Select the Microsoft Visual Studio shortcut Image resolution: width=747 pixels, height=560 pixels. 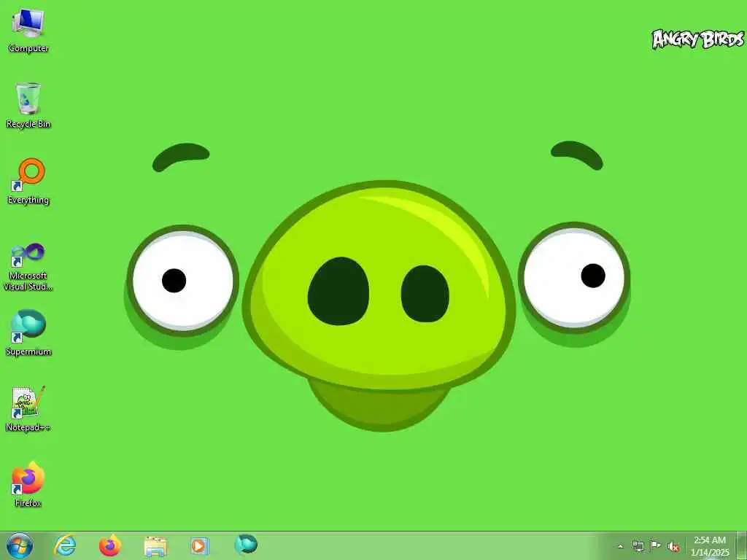coord(28,267)
